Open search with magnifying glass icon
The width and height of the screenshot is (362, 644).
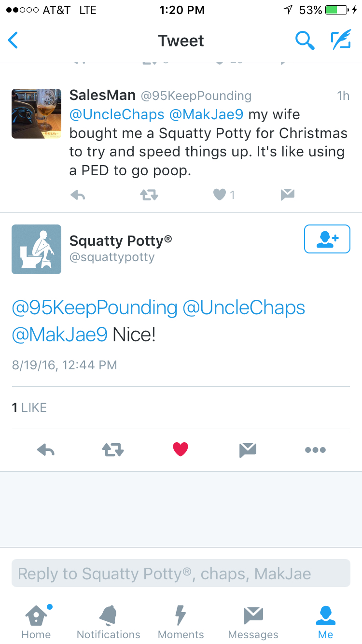tap(305, 41)
